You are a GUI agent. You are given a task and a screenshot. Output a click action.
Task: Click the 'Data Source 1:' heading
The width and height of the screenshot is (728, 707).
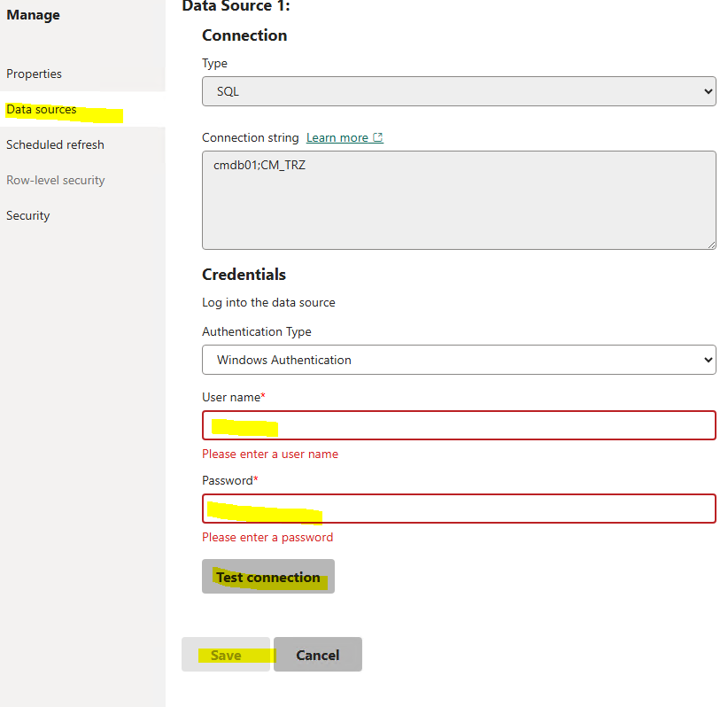click(x=236, y=6)
